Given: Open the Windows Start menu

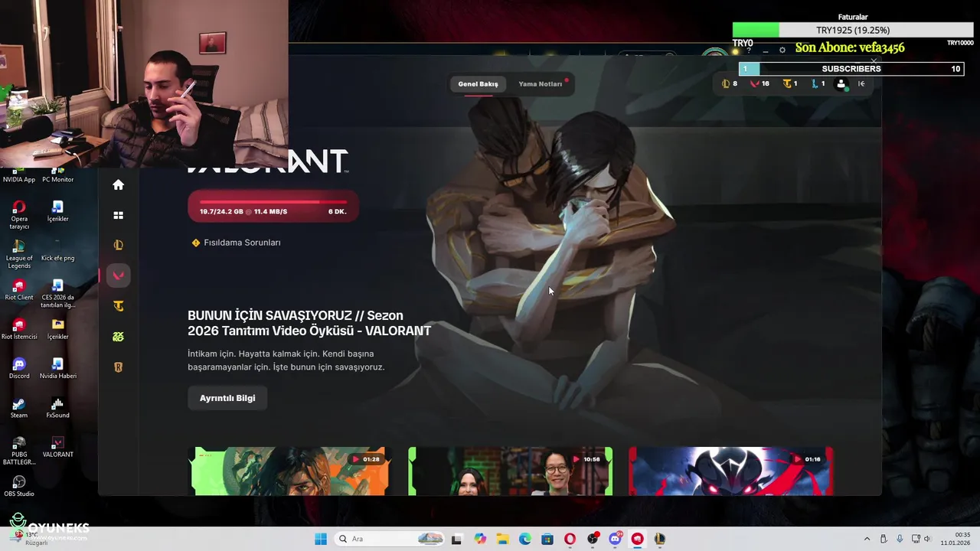Looking at the screenshot, I should [x=321, y=539].
